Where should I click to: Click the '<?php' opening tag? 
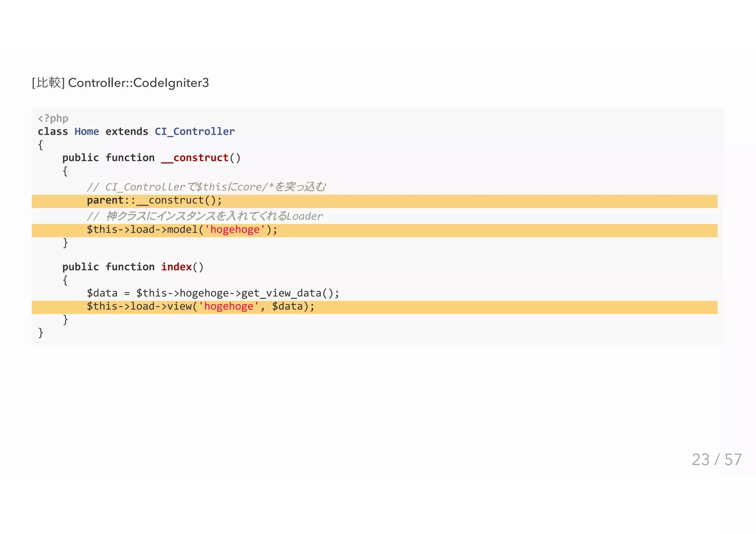pos(53,118)
